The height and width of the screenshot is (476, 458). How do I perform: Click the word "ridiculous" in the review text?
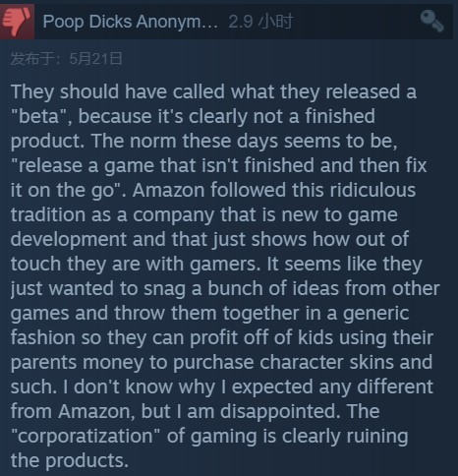coord(372,190)
